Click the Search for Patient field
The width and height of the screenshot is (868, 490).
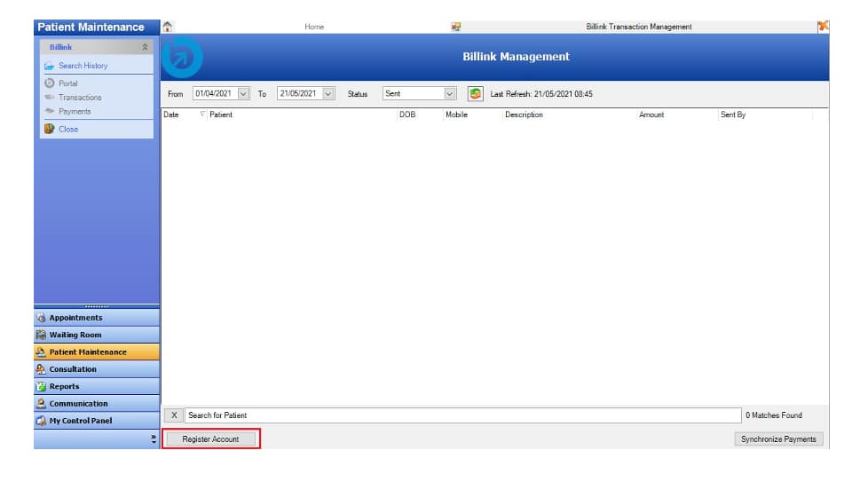click(x=462, y=415)
